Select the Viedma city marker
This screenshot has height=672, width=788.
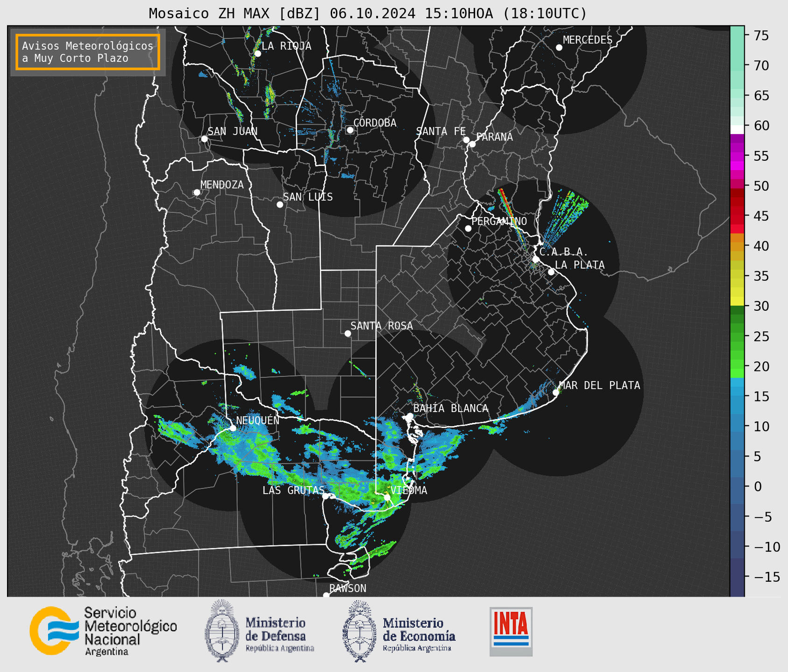(x=387, y=498)
